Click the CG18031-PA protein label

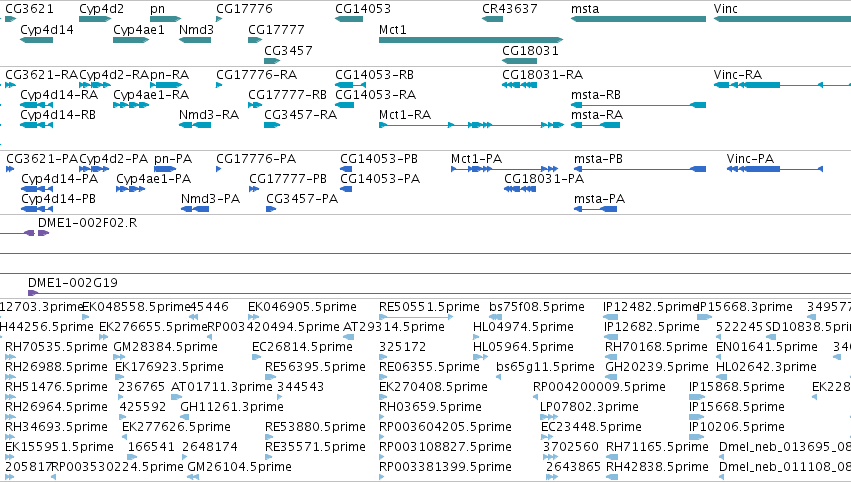(544, 179)
